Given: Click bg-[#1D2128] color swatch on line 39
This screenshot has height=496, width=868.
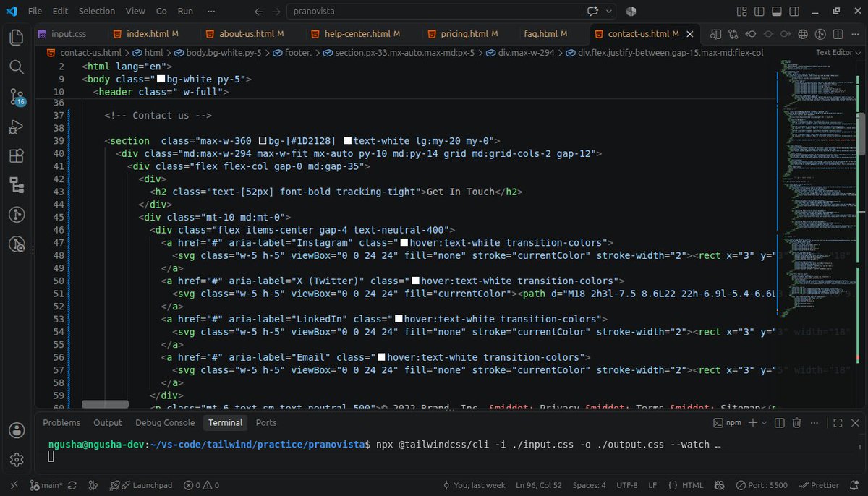Looking at the screenshot, I should coord(263,141).
